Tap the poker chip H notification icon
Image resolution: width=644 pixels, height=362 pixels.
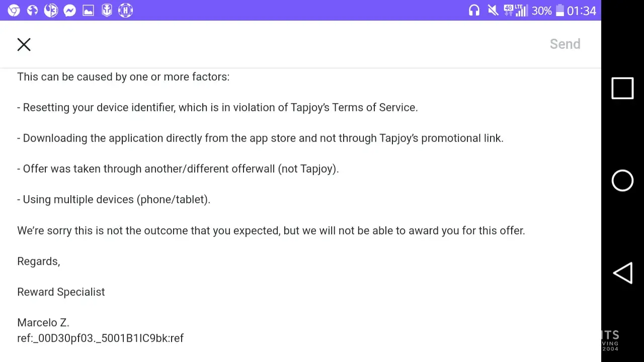(x=125, y=11)
